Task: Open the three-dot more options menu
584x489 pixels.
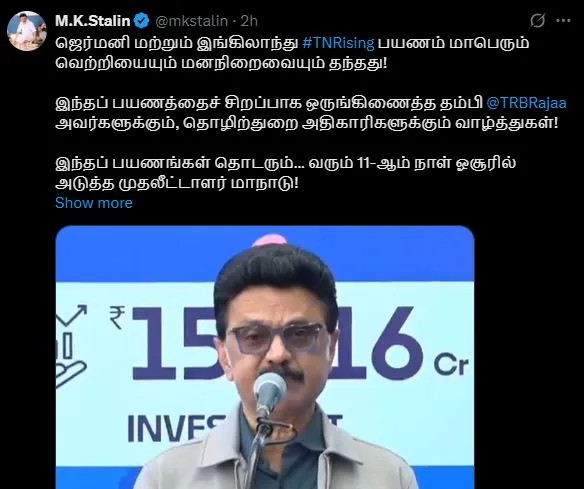Action: (563, 21)
